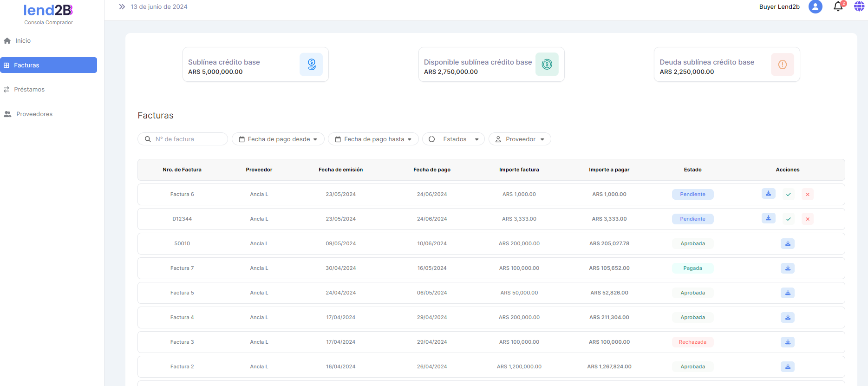868x386 pixels.
Task: Download the Factura 3 rejected invoice
Action: click(787, 342)
